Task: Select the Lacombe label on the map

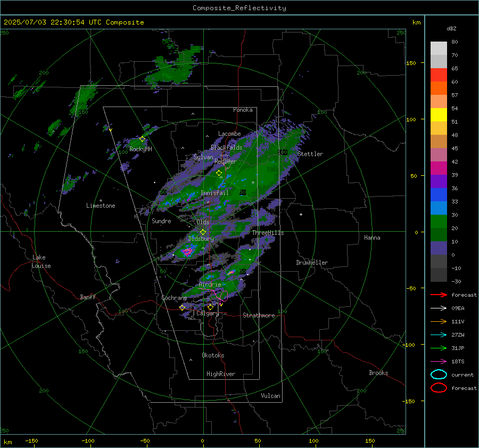Action: [x=229, y=134]
